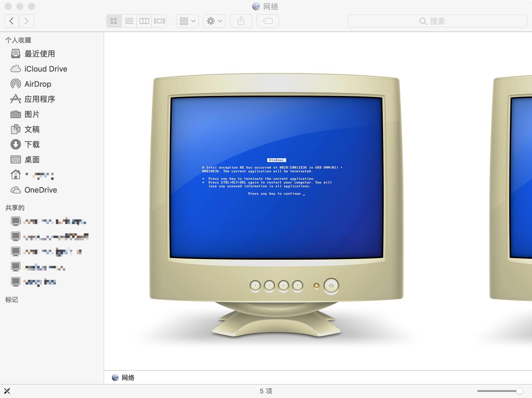The height and width of the screenshot is (398, 532).
Task: Switch to column view
Action: click(x=144, y=21)
